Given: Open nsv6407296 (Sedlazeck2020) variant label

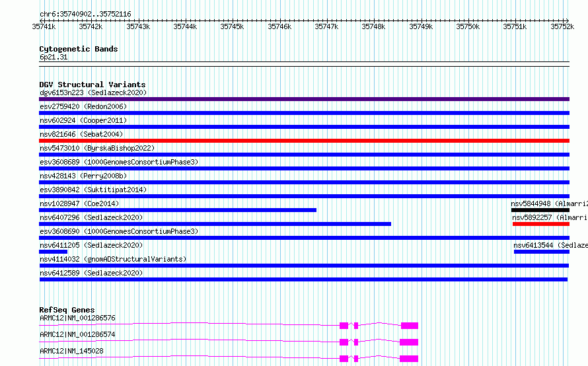Looking at the screenshot, I should (91, 217).
